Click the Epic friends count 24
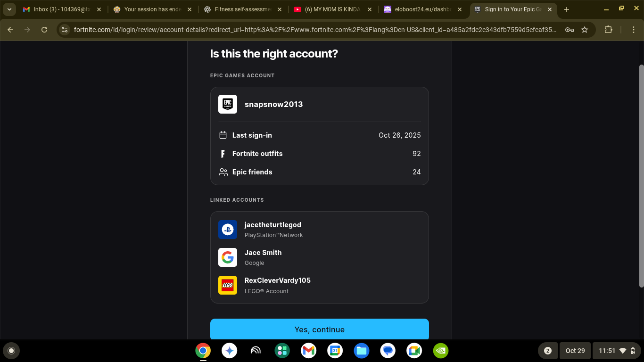The height and width of the screenshot is (362, 644). 417,172
